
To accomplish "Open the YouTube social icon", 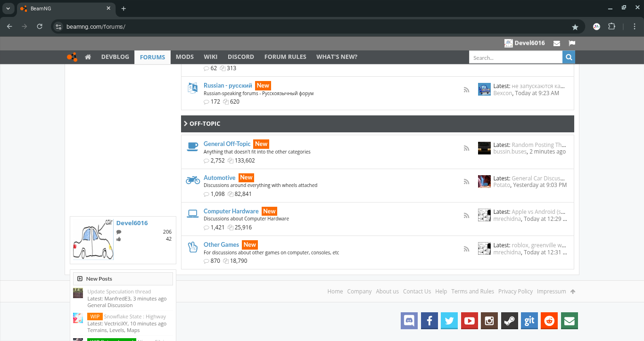I will [470, 321].
